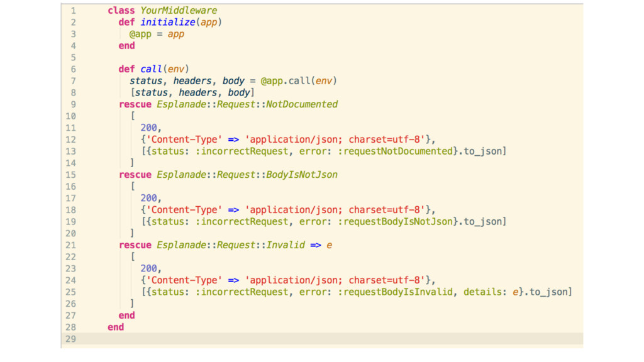Image resolution: width=644 pixels, height=362 pixels.
Task: Click line number 26 in the gutter
Action: (70, 304)
